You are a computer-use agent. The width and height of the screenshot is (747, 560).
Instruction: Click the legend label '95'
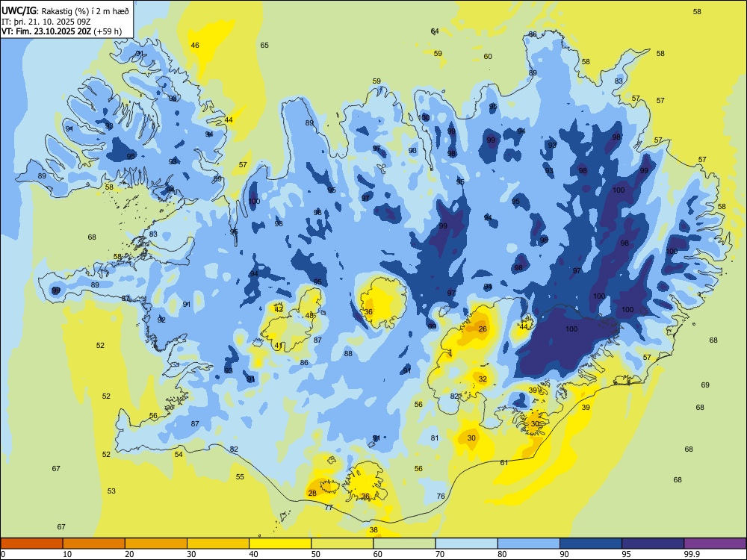[625, 554]
